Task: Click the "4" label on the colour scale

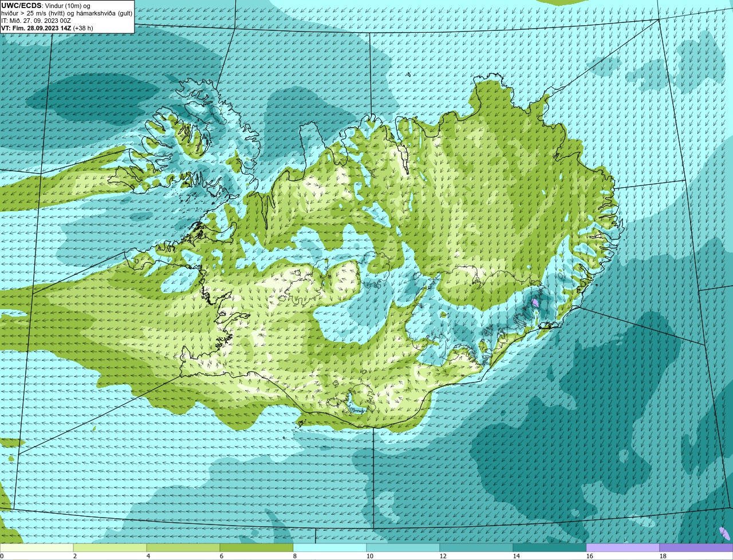Action: [148, 556]
